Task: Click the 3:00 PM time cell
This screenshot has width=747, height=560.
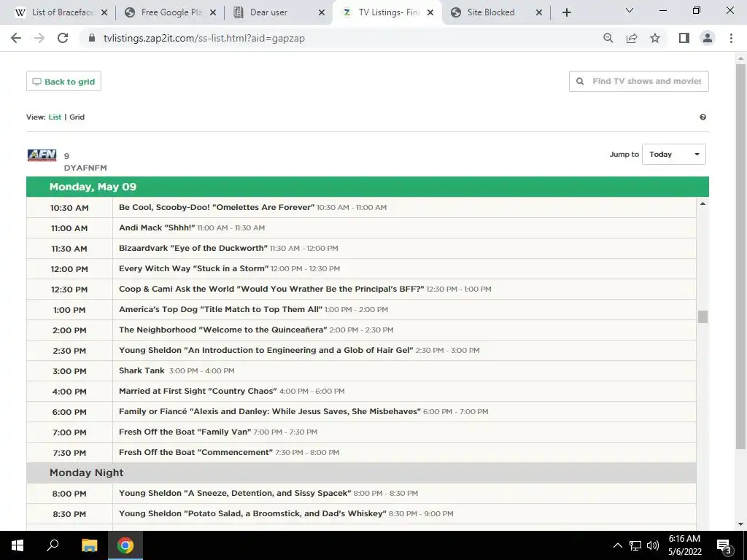Action: (x=69, y=371)
